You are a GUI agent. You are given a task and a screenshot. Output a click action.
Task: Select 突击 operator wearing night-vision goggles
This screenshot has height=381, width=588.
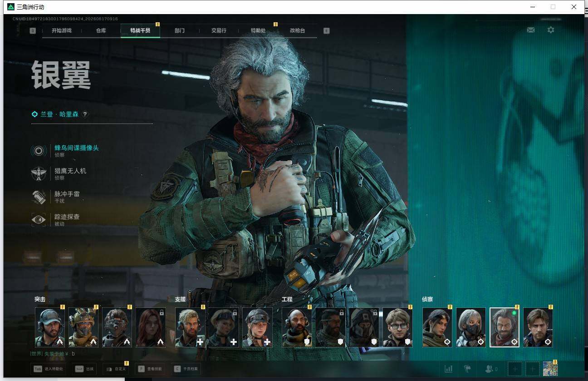pyautogui.click(x=117, y=327)
